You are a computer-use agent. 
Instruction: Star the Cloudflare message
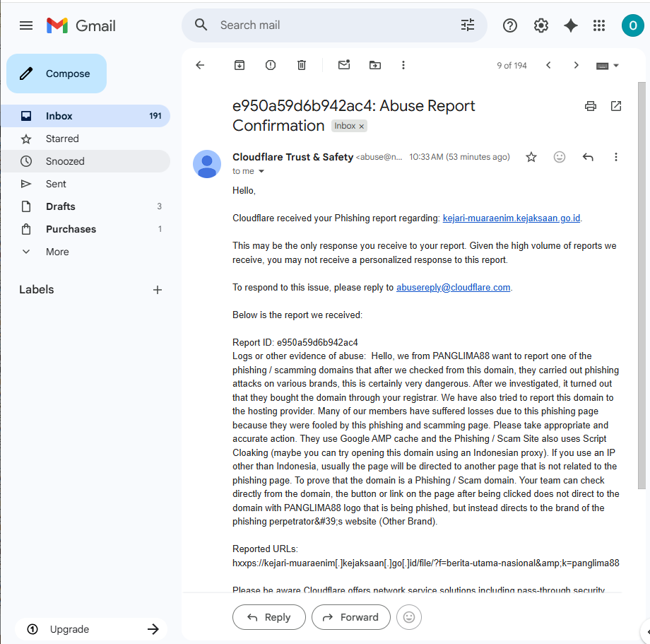point(531,157)
